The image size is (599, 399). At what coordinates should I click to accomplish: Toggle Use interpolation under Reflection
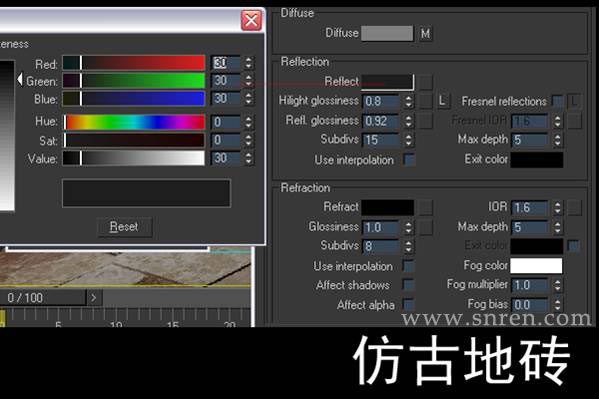(x=408, y=160)
